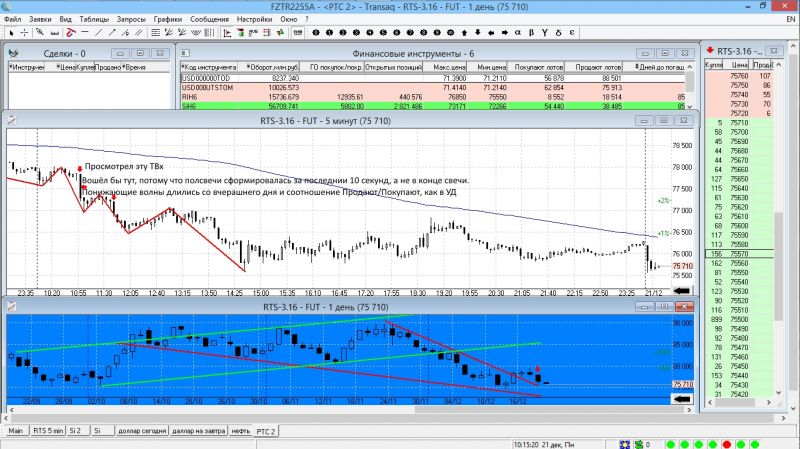
Task: Select the parallel channel lines tool
Action: pyautogui.click(x=139, y=33)
